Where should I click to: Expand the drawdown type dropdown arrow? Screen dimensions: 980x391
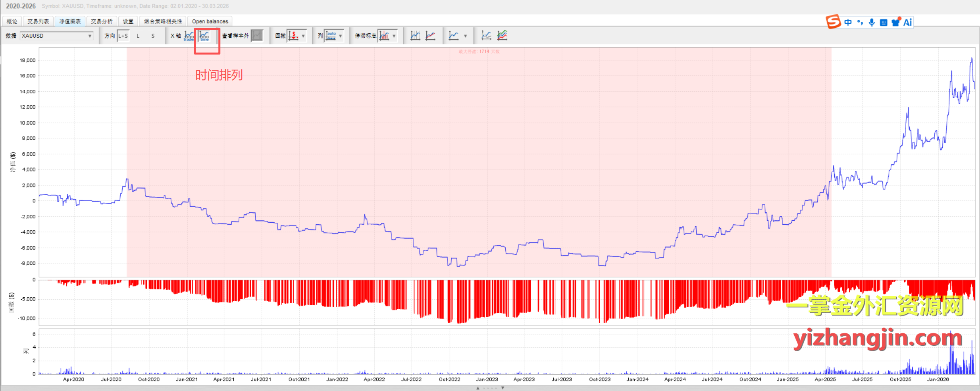click(x=303, y=36)
